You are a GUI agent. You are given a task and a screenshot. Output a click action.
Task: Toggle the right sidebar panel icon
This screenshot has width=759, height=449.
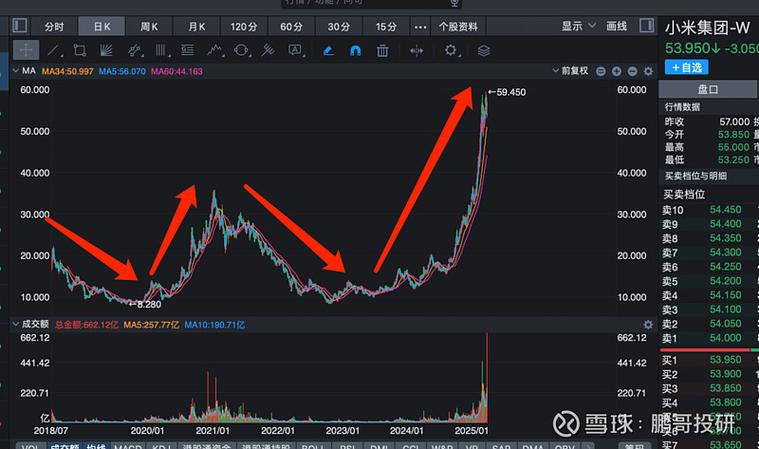(646, 25)
